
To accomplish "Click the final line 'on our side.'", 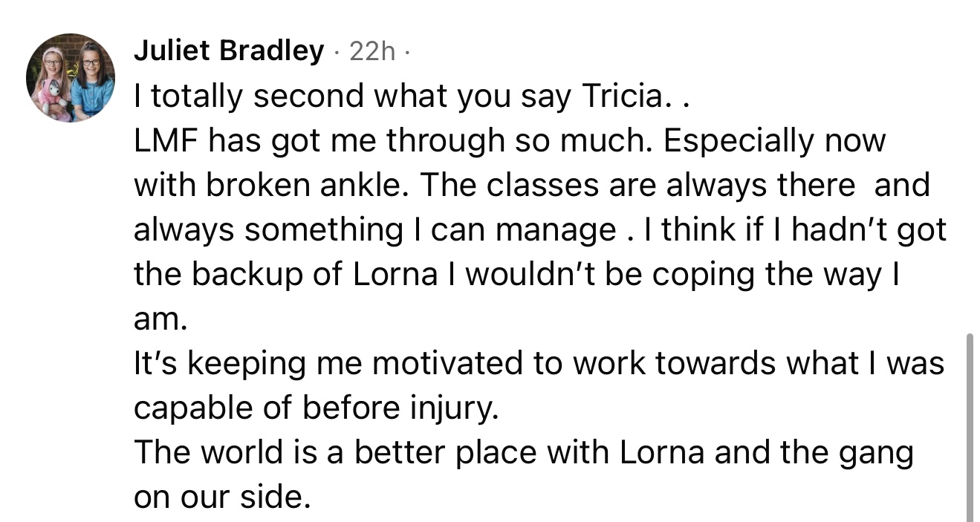I will pos(221,497).
